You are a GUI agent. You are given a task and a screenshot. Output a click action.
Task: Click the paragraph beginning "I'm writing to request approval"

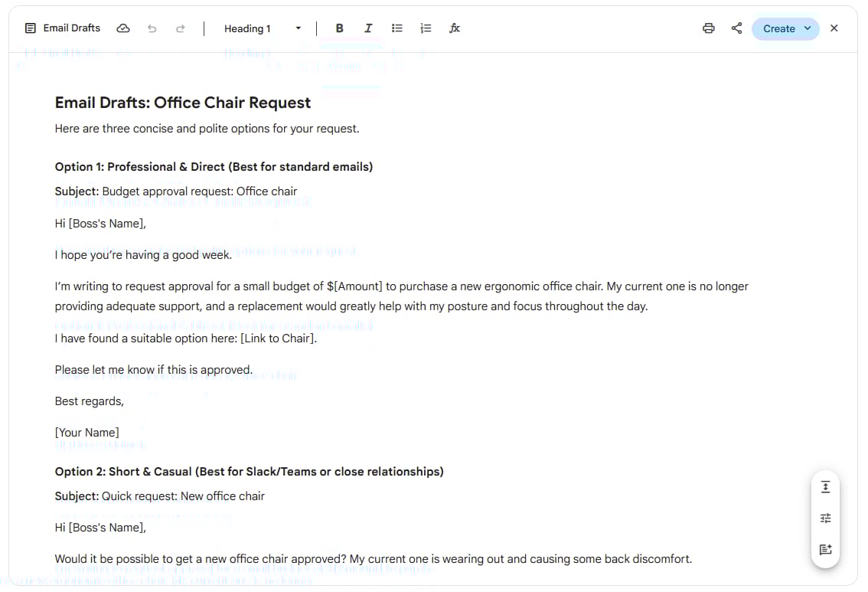(x=401, y=296)
